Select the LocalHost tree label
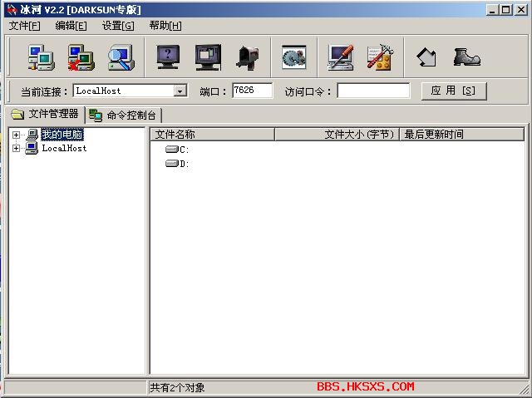 (x=64, y=148)
